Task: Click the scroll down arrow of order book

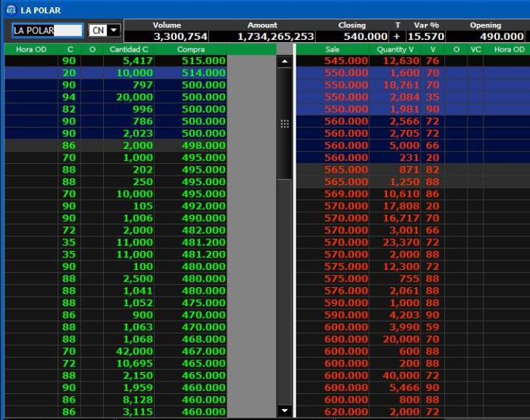Action: coord(285,411)
